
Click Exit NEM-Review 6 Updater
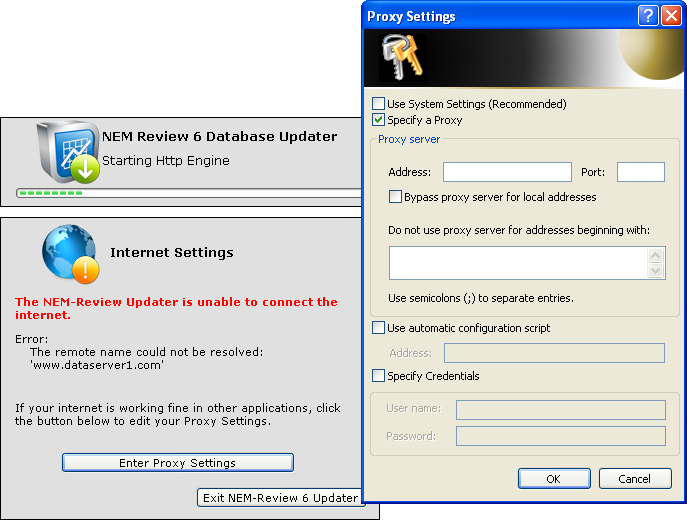click(280, 498)
